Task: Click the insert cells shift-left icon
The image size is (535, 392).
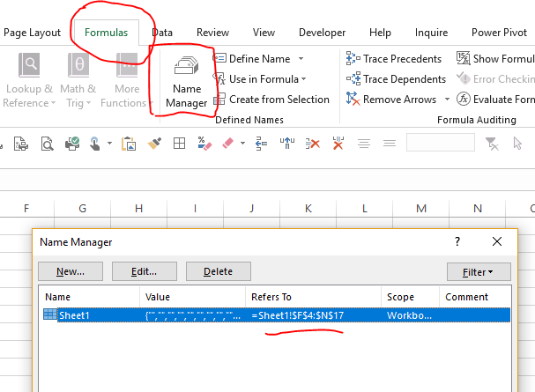Action: (262, 144)
